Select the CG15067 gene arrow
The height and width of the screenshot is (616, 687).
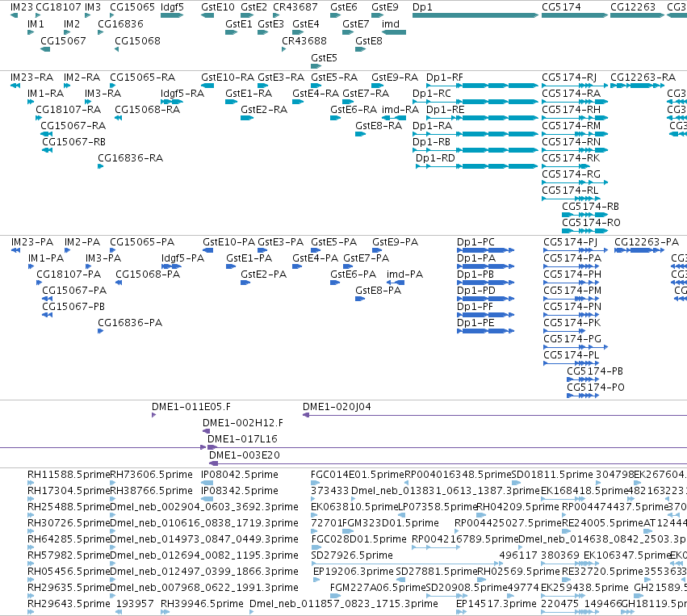(45, 49)
